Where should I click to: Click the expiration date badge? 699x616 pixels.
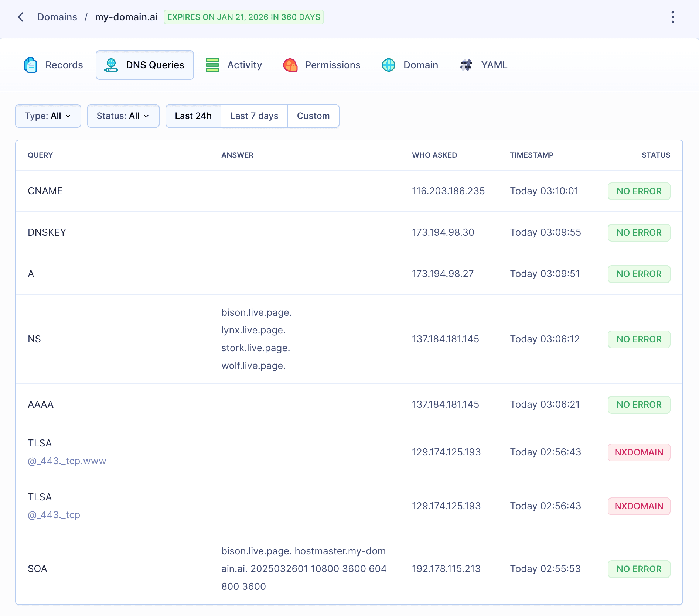(x=244, y=17)
